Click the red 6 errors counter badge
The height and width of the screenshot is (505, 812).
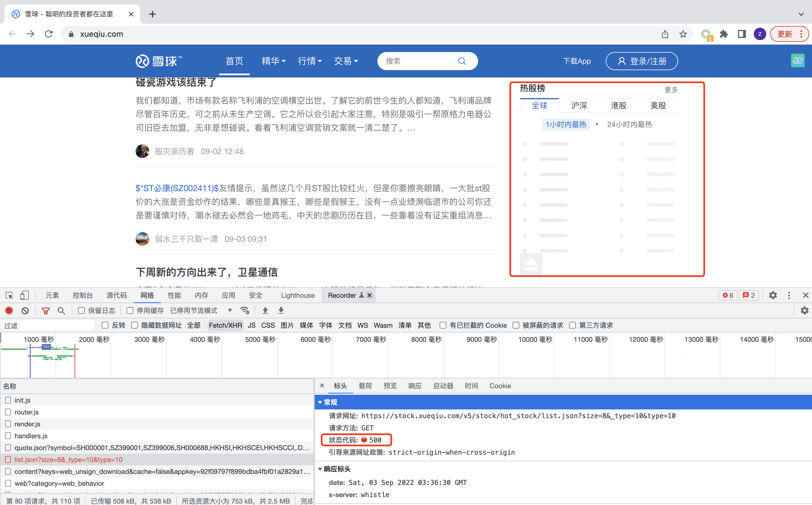(x=728, y=295)
